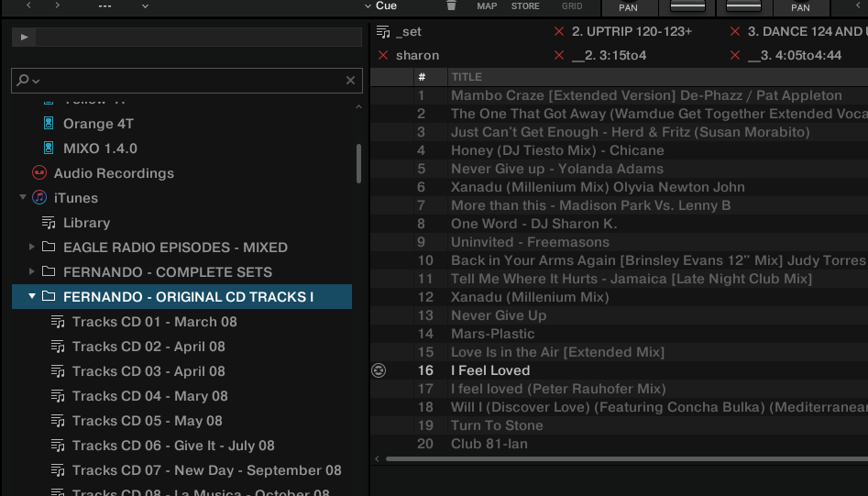Click the iTunes music note icon

(x=39, y=198)
